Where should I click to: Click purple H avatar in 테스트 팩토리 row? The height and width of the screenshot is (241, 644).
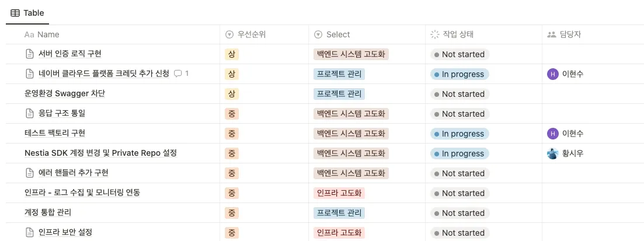[x=552, y=134]
